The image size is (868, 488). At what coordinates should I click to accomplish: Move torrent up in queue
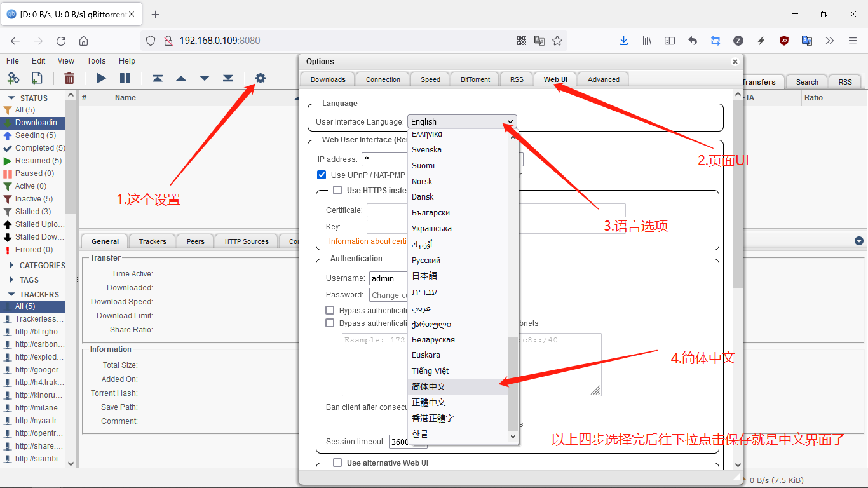[181, 78]
